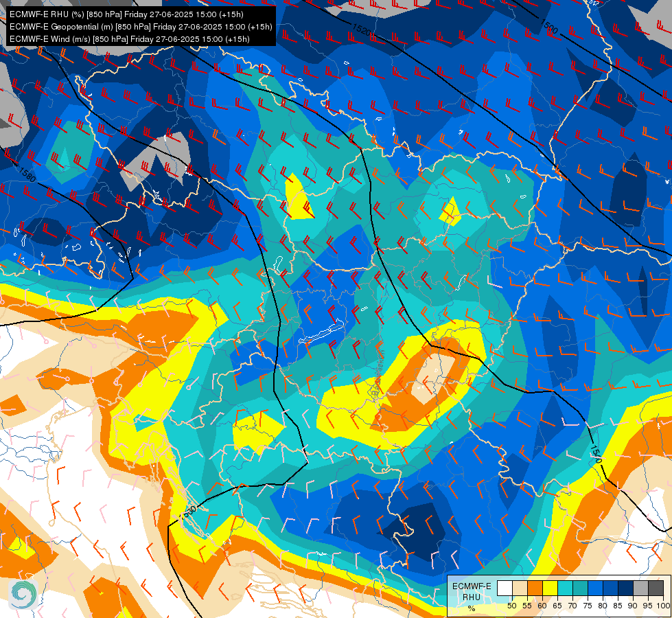Select the beige 50-55 legend swatch
Viewport: 672px width, 618px height.
point(520,588)
